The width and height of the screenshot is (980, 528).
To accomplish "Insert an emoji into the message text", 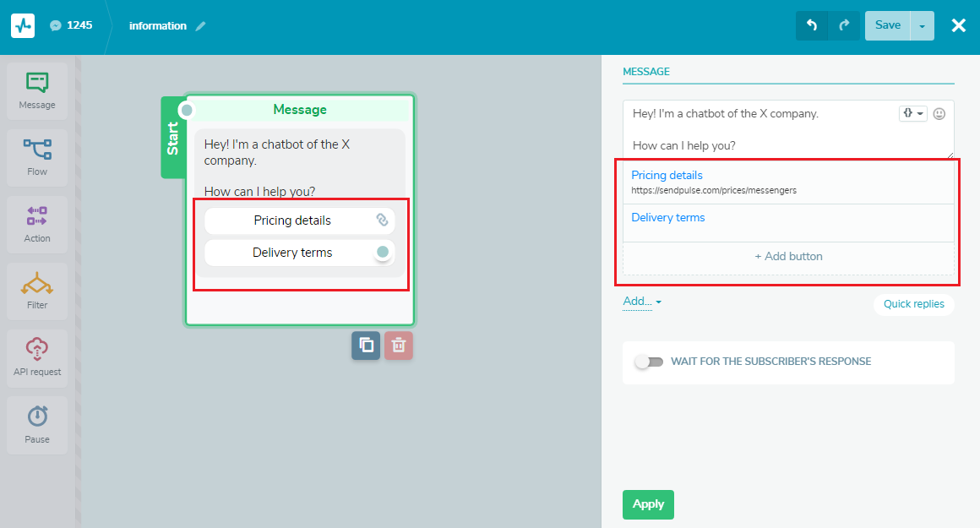I will pyautogui.click(x=939, y=113).
